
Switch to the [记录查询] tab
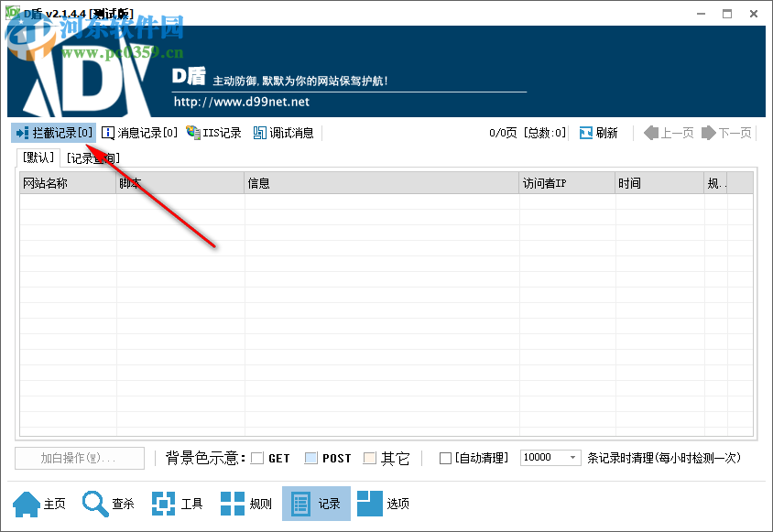tap(93, 158)
